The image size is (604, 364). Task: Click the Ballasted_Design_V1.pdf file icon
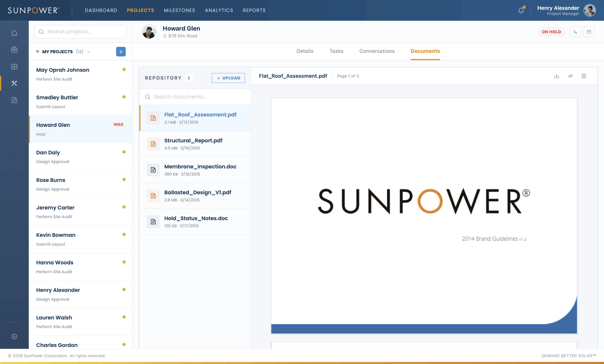coord(153,196)
